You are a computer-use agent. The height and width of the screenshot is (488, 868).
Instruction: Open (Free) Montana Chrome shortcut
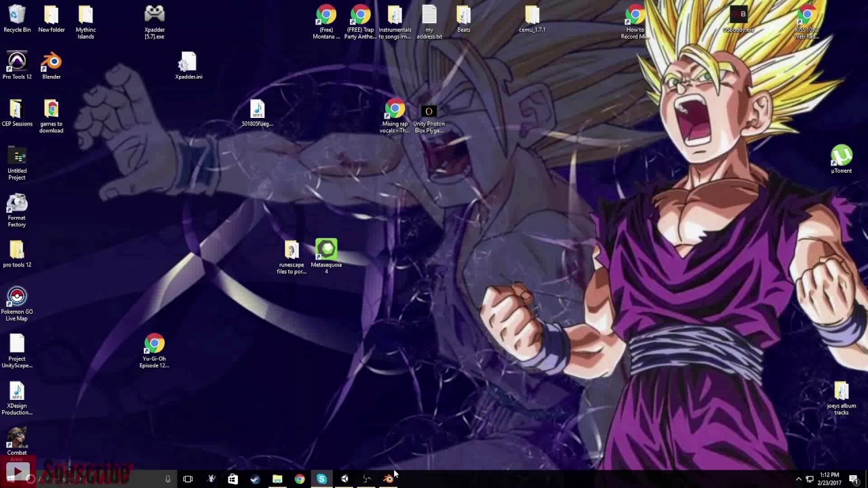pos(326,23)
